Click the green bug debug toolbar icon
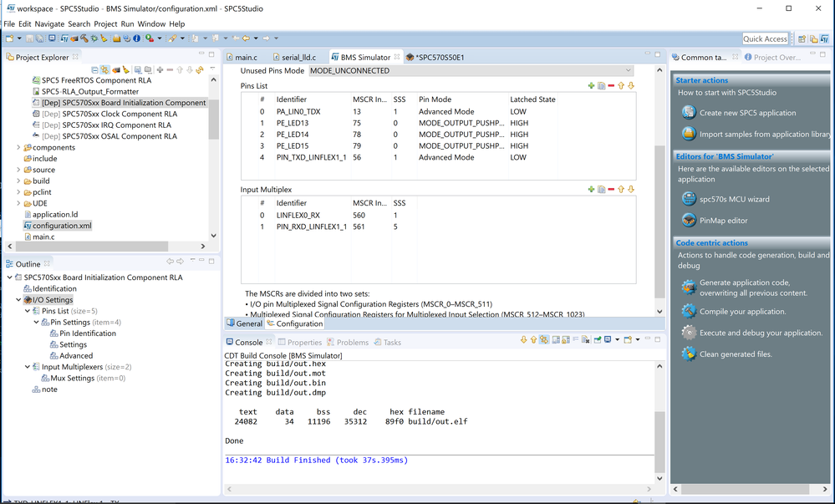Screen dimensions: 835x504 pyautogui.click(x=94, y=38)
